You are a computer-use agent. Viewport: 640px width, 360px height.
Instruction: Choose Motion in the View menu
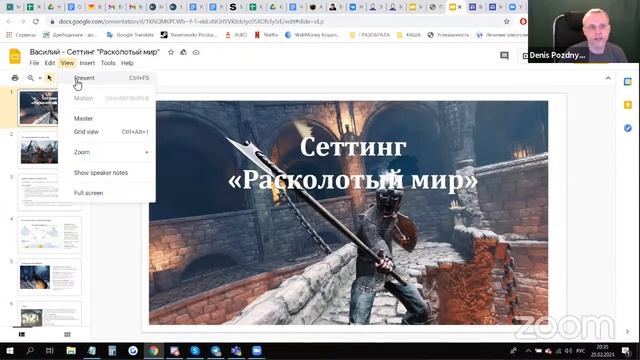(107, 98)
